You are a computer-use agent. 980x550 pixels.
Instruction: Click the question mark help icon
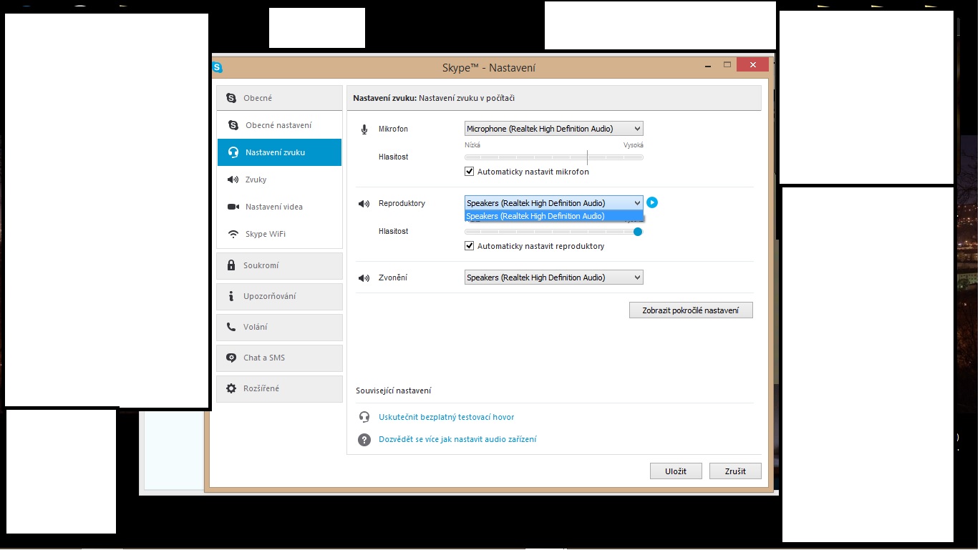[364, 440]
